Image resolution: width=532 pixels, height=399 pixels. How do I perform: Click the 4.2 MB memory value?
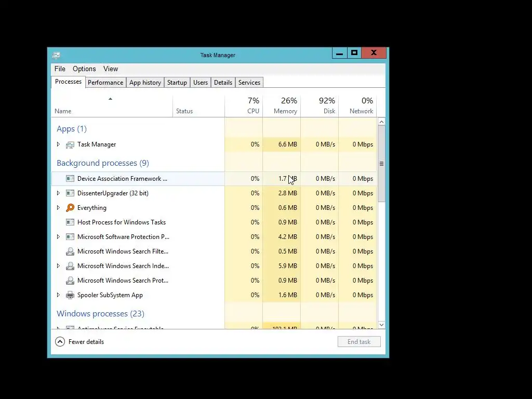point(288,237)
